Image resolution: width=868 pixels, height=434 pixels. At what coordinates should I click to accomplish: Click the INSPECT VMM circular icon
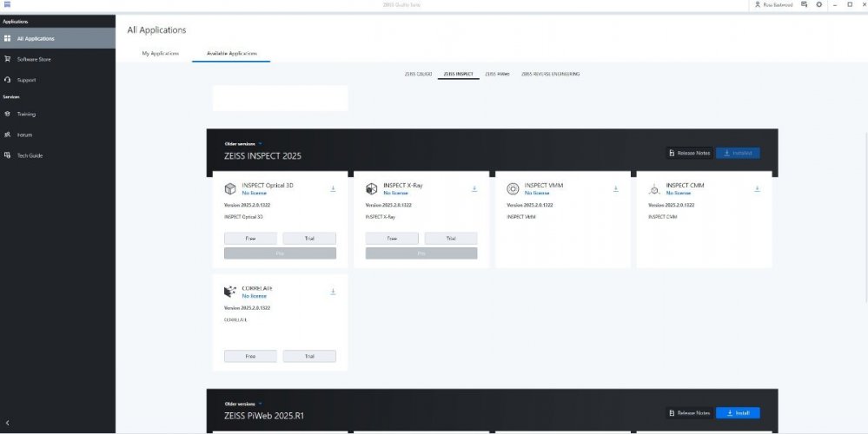pos(513,189)
